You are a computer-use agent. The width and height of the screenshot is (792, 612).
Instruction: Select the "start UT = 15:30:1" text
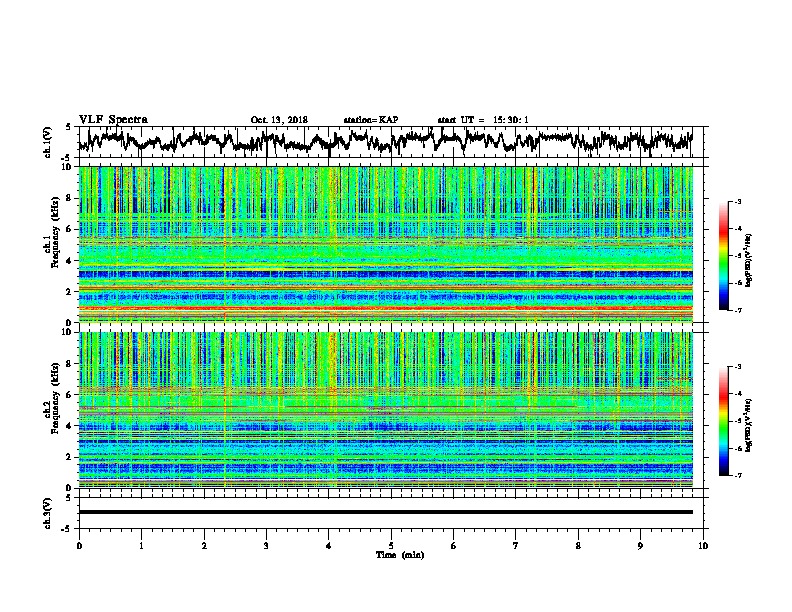pyautogui.click(x=483, y=120)
